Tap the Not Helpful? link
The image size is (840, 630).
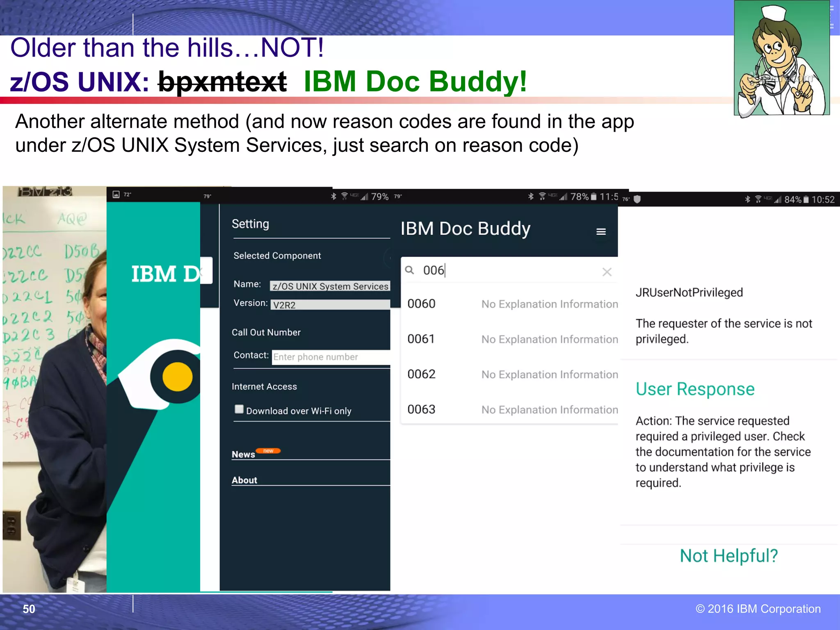click(x=729, y=556)
